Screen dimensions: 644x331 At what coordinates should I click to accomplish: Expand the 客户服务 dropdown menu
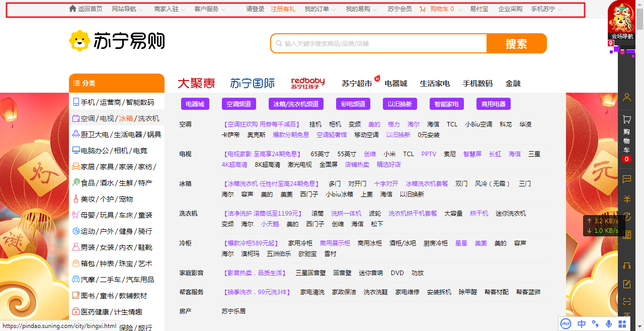(x=209, y=9)
